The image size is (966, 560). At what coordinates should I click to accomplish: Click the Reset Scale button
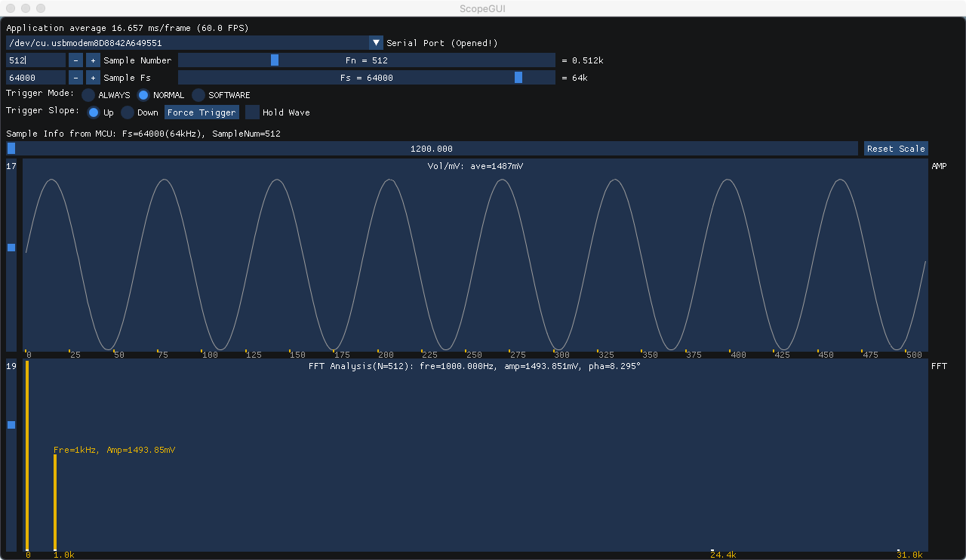click(x=896, y=149)
